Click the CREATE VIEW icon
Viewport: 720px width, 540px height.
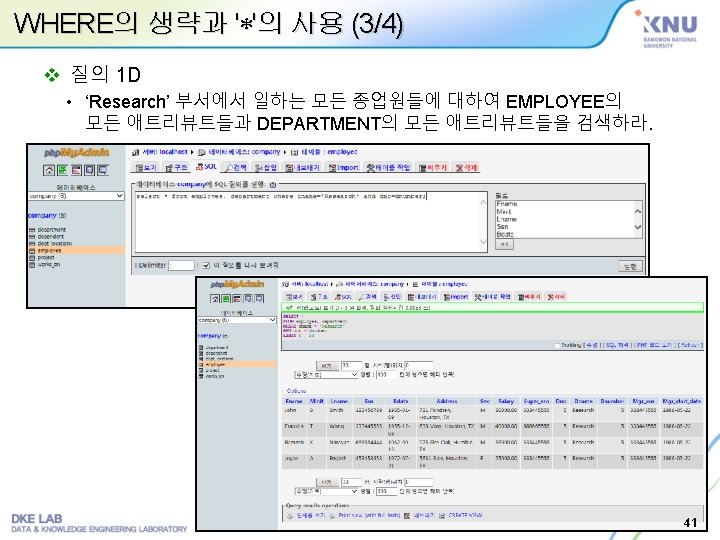(442, 516)
